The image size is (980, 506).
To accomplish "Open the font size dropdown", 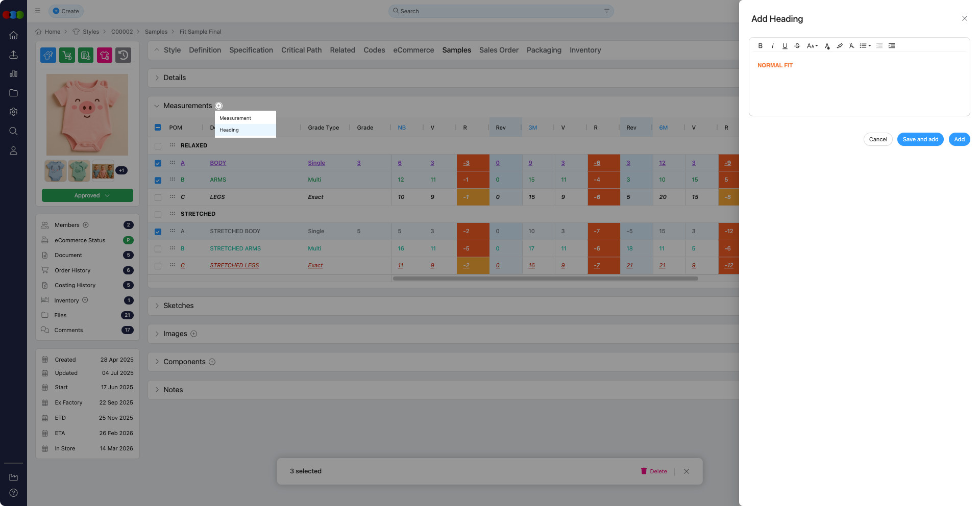I will [x=812, y=46].
